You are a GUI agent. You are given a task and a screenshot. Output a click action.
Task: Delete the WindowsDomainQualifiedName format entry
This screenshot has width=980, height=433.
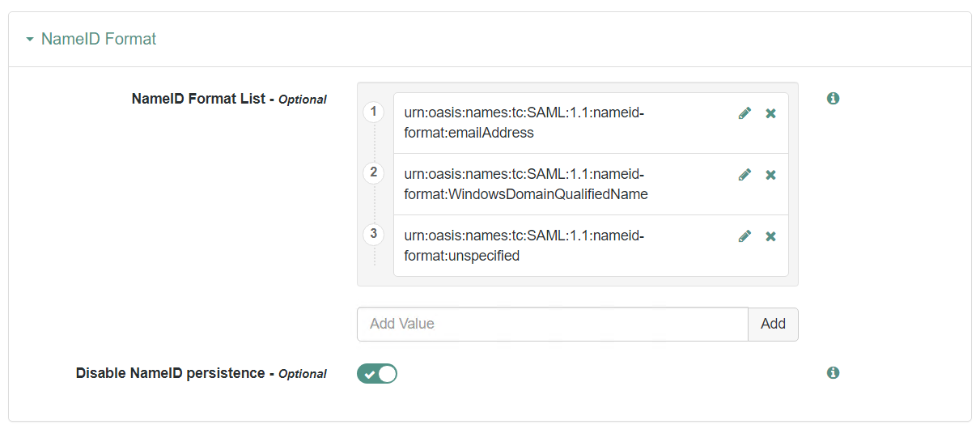[770, 175]
